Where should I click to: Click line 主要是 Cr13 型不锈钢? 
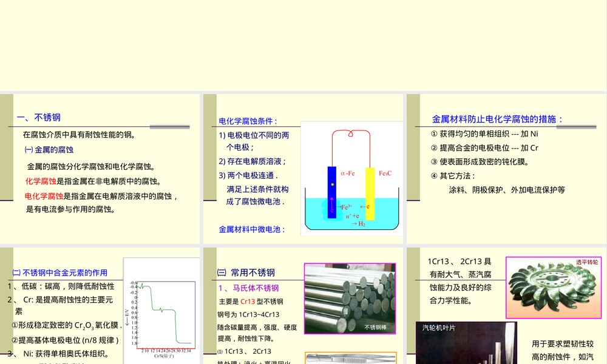(251, 302)
